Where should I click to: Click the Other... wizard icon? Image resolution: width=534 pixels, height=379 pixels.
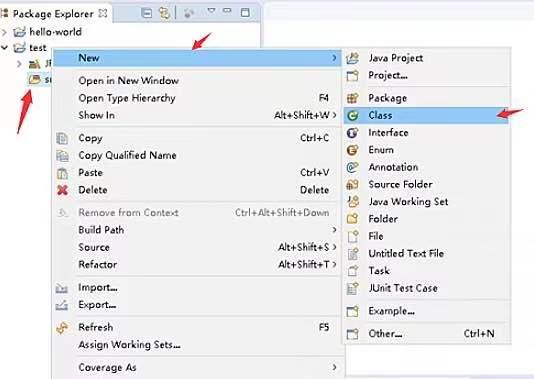point(352,334)
